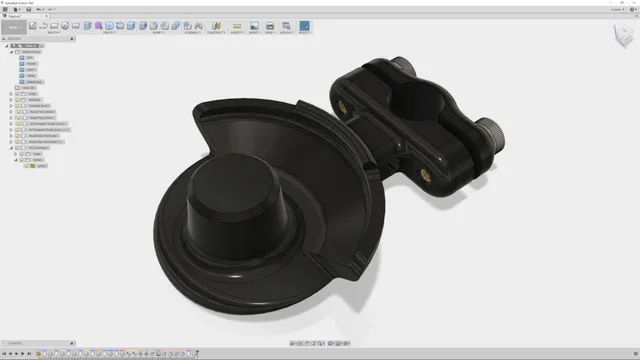
Task: Collapse the Browser panel header arrow
Action: coord(4,39)
